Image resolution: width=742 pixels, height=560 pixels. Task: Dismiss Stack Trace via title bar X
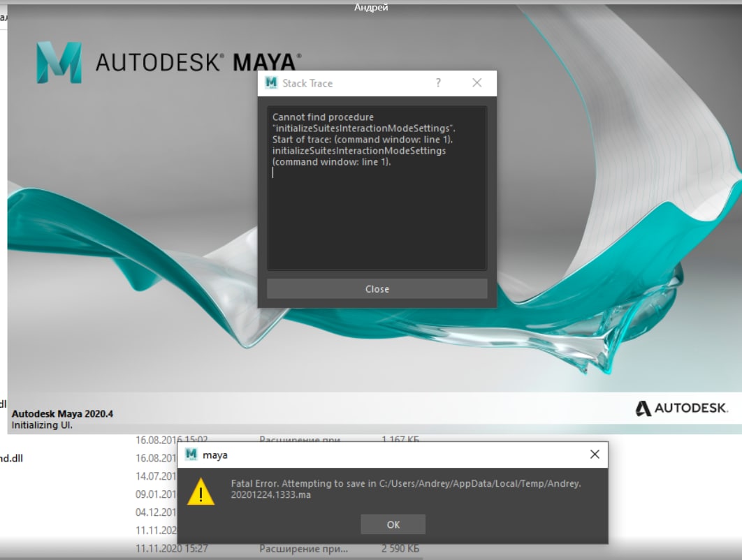(477, 83)
